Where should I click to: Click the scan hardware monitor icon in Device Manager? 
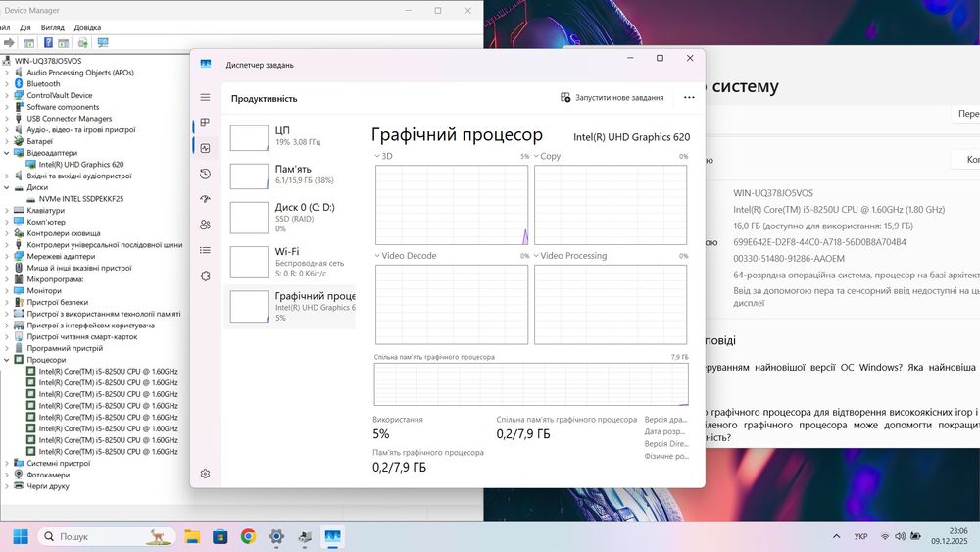(x=103, y=42)
